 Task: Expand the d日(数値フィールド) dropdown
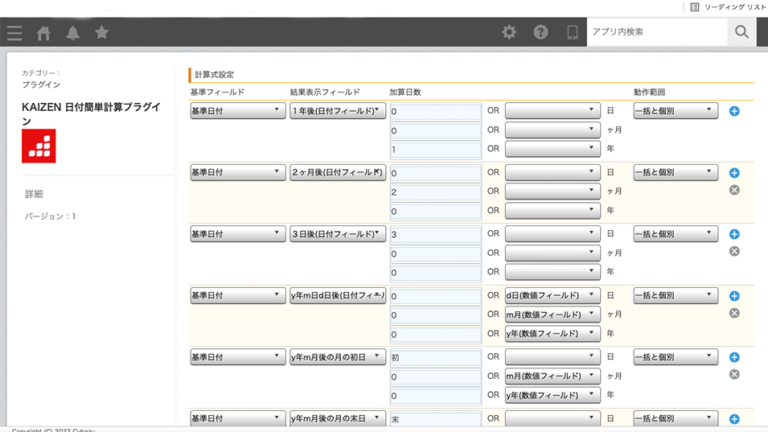click(x=552, y=296)
